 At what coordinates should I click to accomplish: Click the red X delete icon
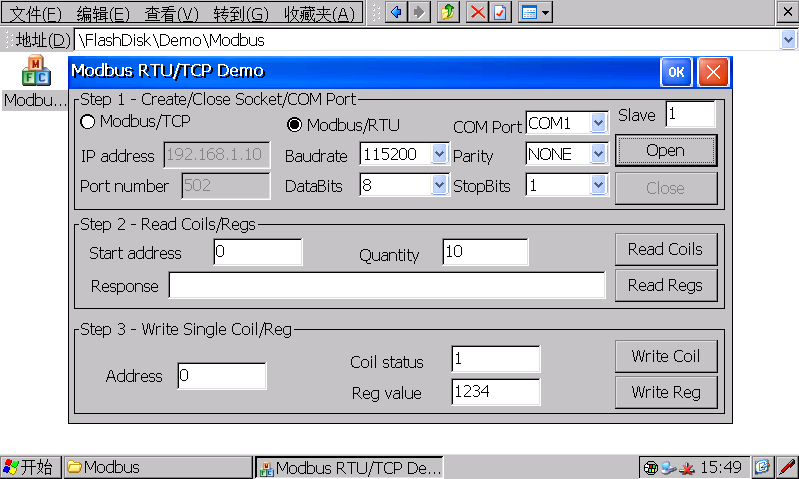[478, 12]
